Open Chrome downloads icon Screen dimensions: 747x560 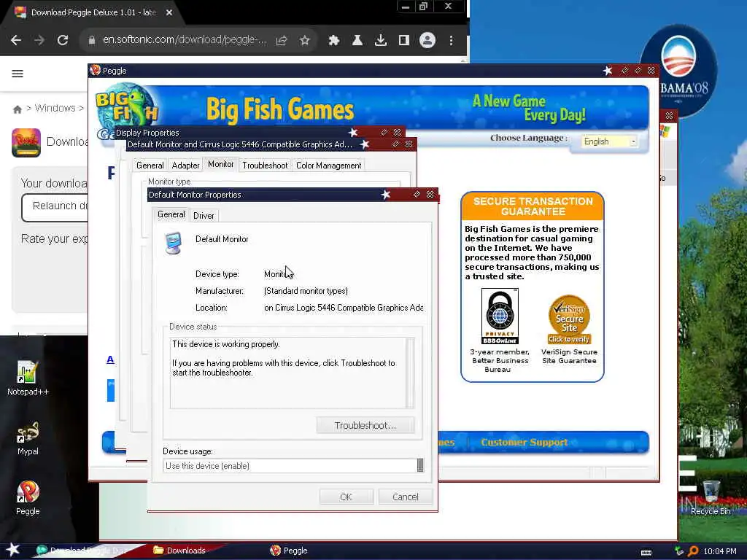pos(381,41)
